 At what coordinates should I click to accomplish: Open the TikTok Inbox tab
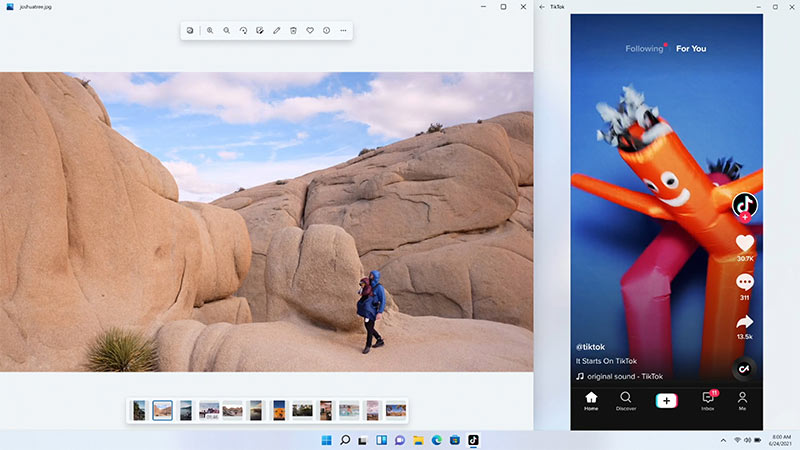coord(708,401)
